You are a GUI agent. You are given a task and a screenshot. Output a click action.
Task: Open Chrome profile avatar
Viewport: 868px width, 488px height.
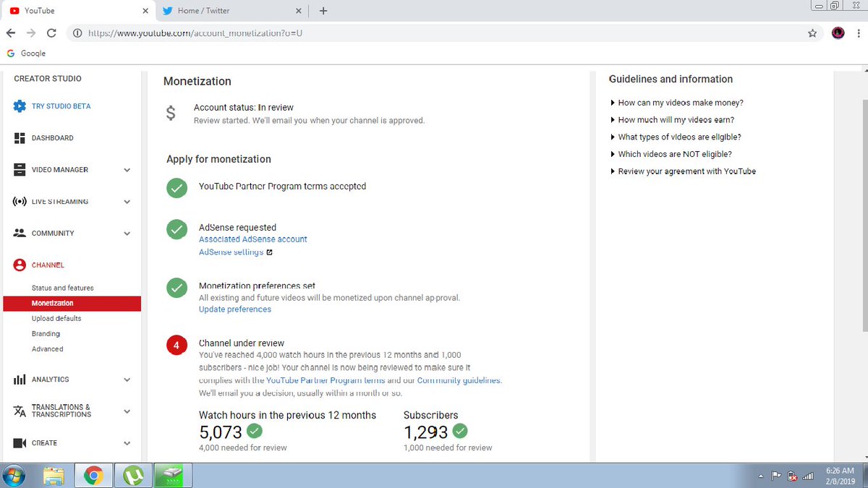pyautogui.click(x=838, y=33)
